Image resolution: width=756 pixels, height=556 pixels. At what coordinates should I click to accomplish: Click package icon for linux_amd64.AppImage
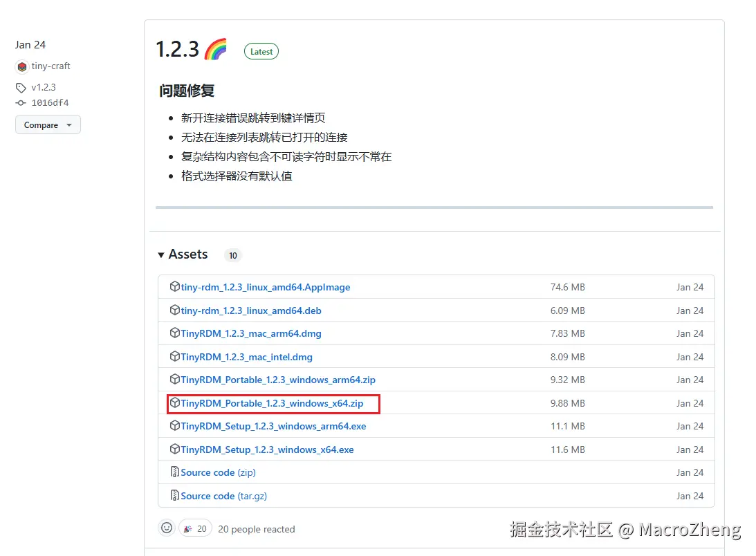pyautogui.click(x=175, y=286)
